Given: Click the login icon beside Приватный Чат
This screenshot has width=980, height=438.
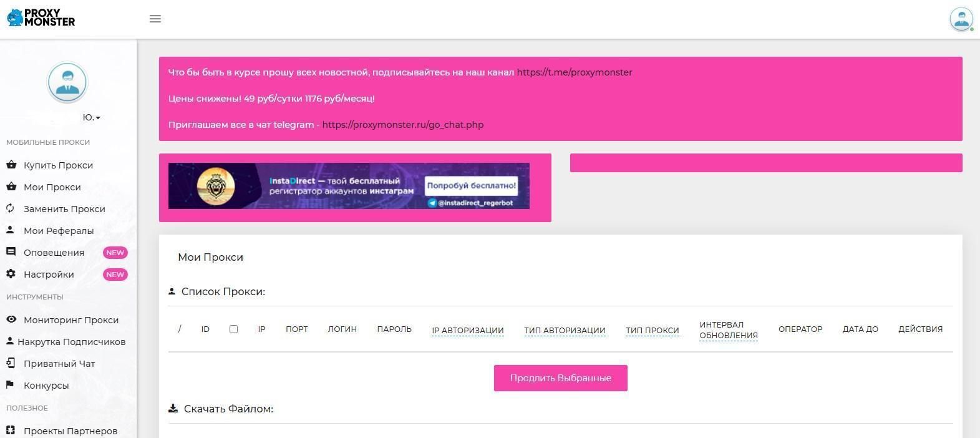Looking at the screenshot, I should point(11,363).
